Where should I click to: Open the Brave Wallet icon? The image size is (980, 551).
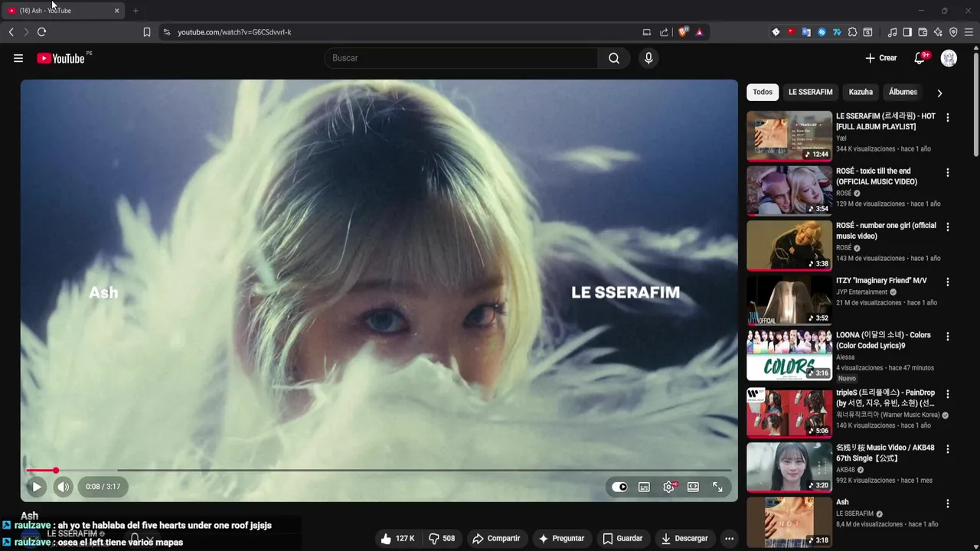tap(923, 32)
